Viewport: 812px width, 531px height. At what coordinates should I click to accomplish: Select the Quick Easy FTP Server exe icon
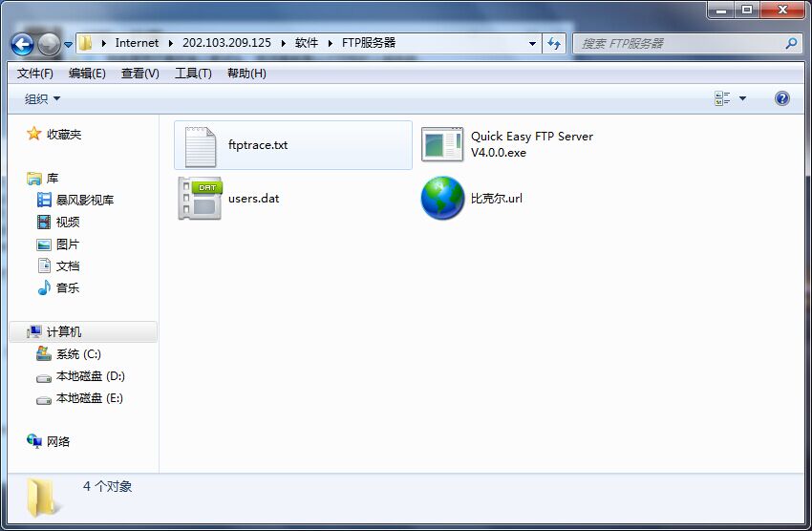(442, 145)
